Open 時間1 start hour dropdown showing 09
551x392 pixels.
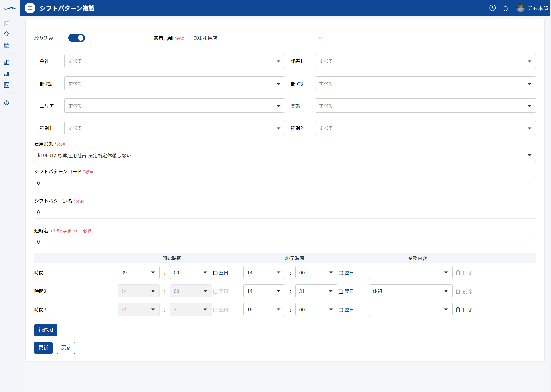[138, 273]
